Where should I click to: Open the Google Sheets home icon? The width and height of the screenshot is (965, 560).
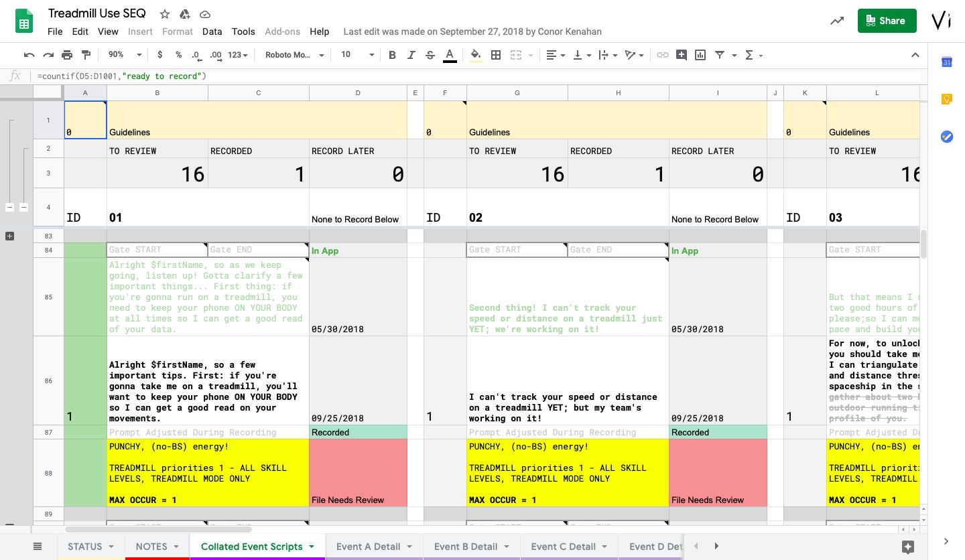[x=25, y=22]
